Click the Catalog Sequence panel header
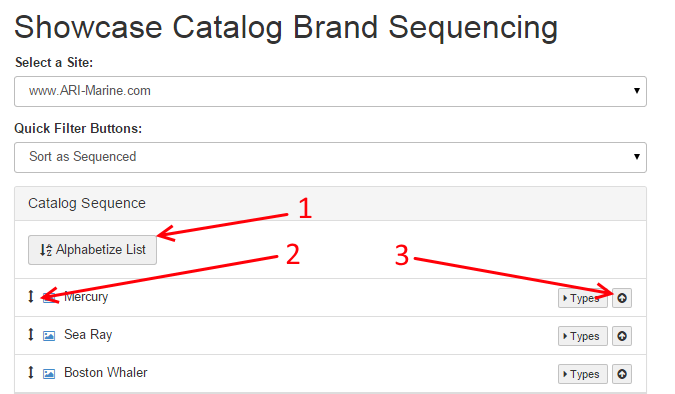 330,203
